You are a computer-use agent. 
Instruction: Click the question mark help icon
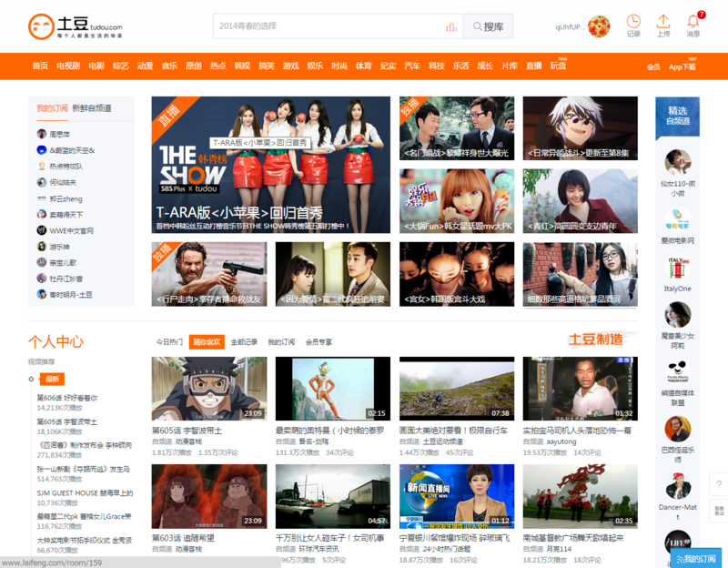(x=719, y=485)
